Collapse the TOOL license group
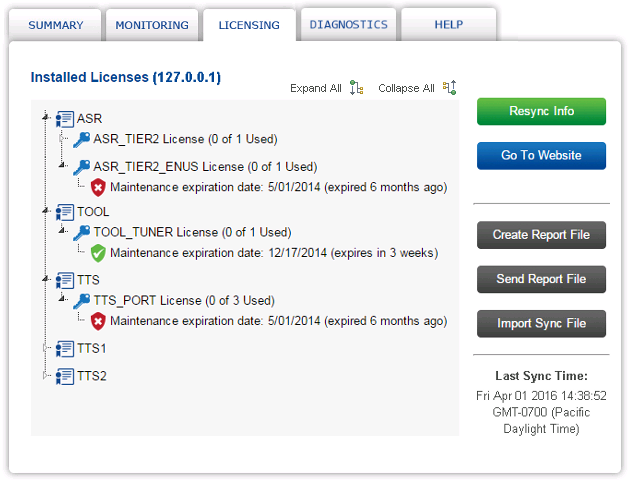Image resolution: width=630 pixels, height=482 pixels. point(45,210)
